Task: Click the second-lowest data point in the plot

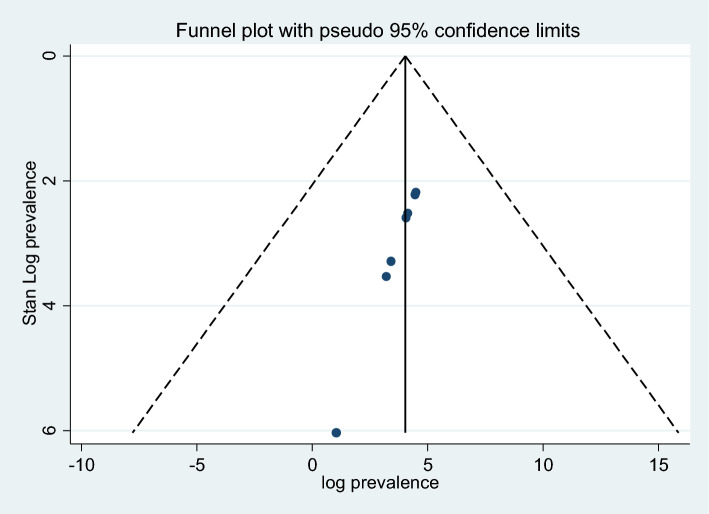Action: pyautogui.click(x=386, y=276)
